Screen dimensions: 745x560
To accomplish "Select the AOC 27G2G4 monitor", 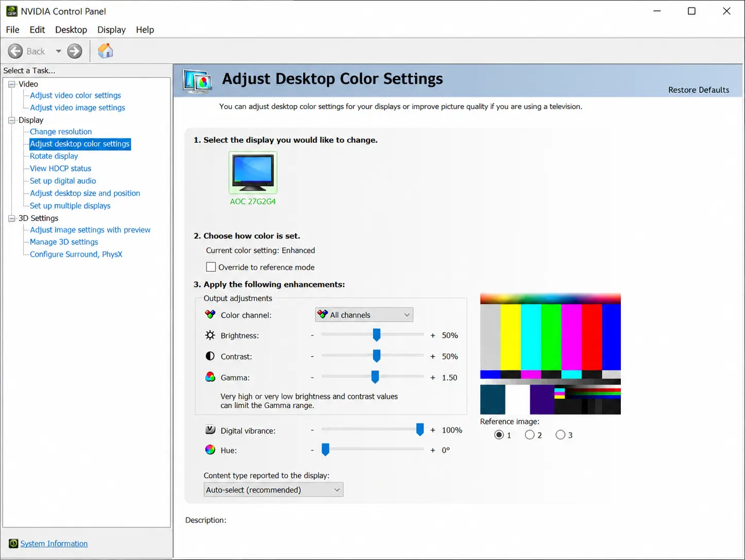I will click(x=253, y=179).
